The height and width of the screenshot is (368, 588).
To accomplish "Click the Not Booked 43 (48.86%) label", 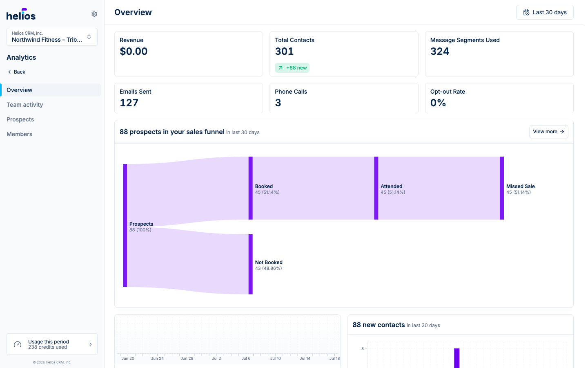I will [x=269, y=265].
